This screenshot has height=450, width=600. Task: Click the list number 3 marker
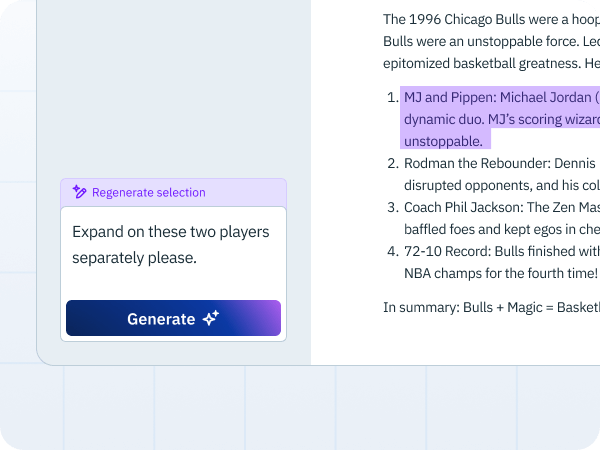pyautogui.click(x=393, y=207)
